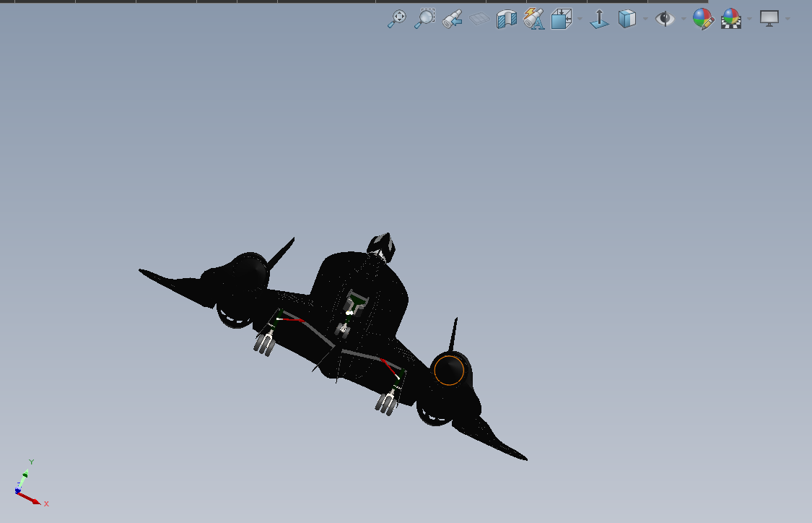Toggle Dynamic Annotation Views
This screenshot has height=523, width=812.
point(534,20)
